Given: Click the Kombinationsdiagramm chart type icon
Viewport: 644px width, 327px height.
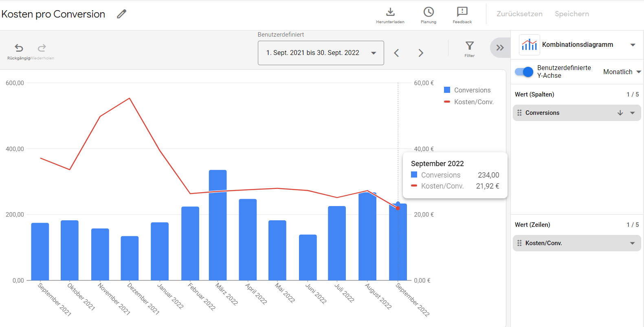Looking at the screenshot, I should coord(530,45).
